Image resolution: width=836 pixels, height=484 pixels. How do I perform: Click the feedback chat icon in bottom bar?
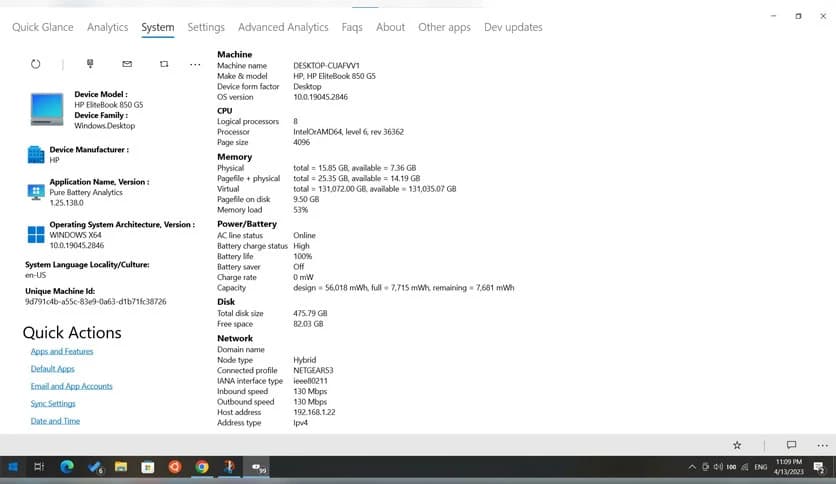click(x=791, y=445)
